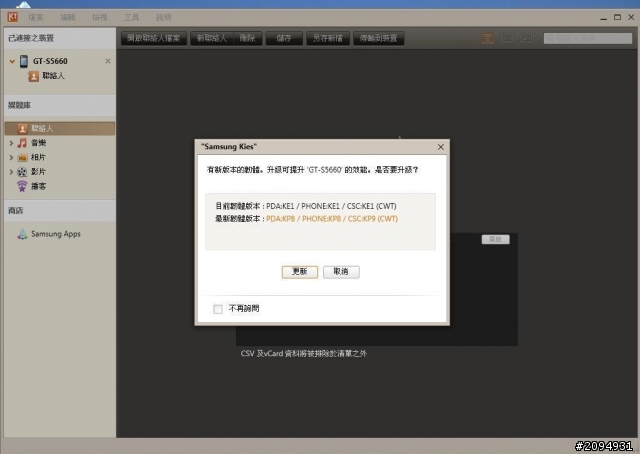Select 聯絡人 in the media library
The width and height of the screenshot is (640, 454).
(x=60, y=129)
